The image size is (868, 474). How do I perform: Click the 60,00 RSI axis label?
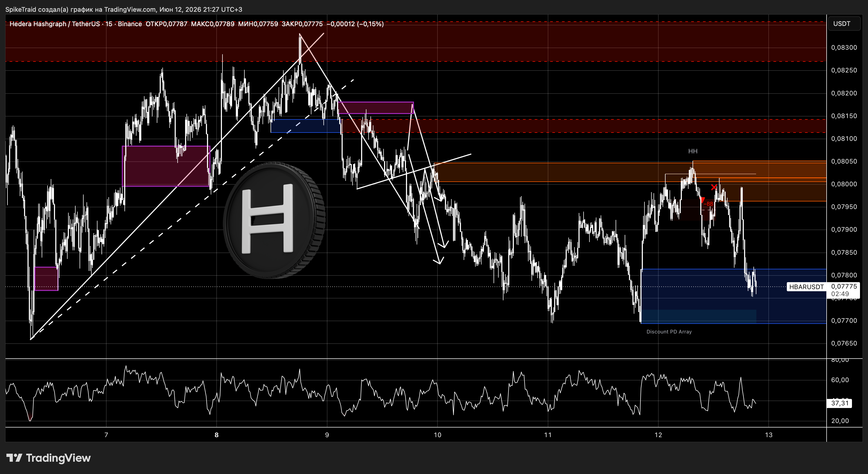(x=840, y=380)
